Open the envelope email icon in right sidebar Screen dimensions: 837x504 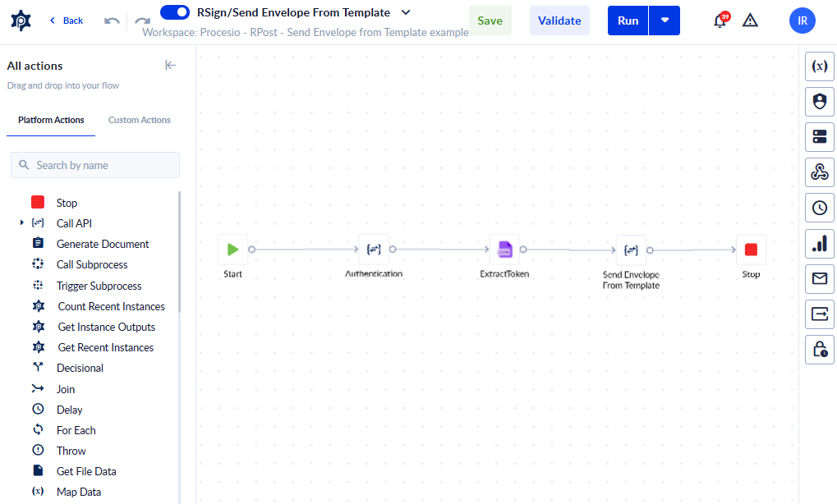[820, 278]
